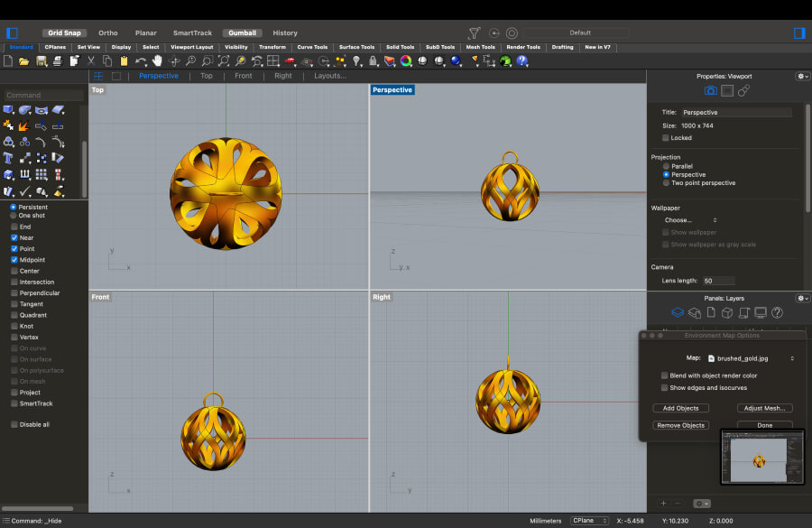Open the Wallpaper Choose dropdown
Image resolution: width=812 pixels, height=528 pixels.
click(691, 220)
